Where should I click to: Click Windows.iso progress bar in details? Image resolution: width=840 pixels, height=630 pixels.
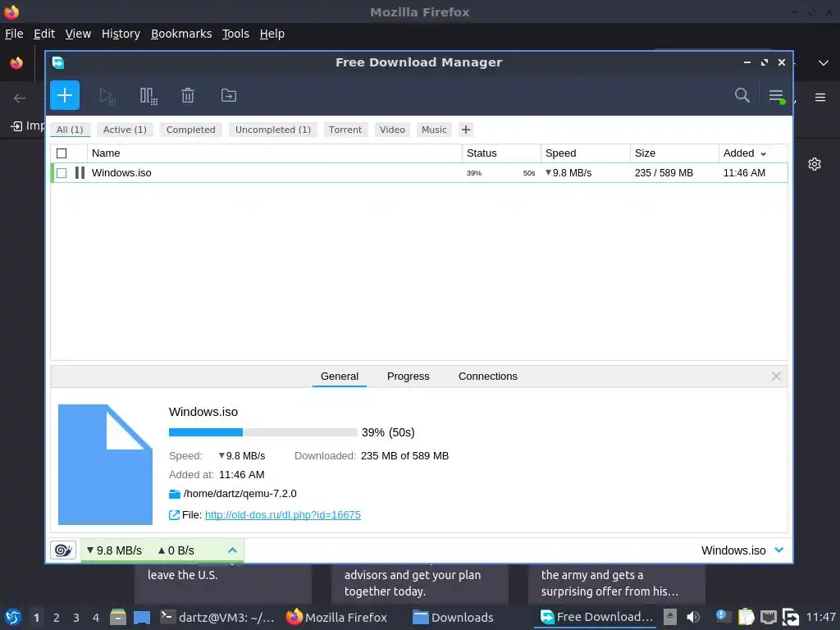[x=263, y=432]
